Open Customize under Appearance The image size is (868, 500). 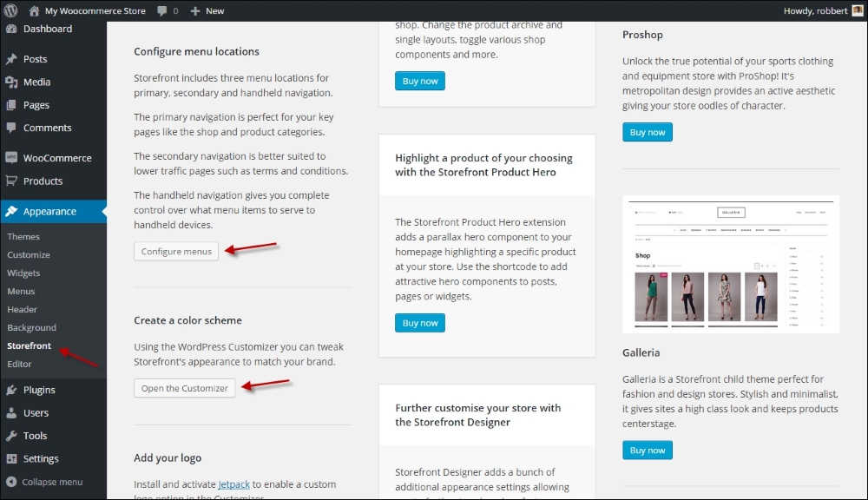(29, 254)
